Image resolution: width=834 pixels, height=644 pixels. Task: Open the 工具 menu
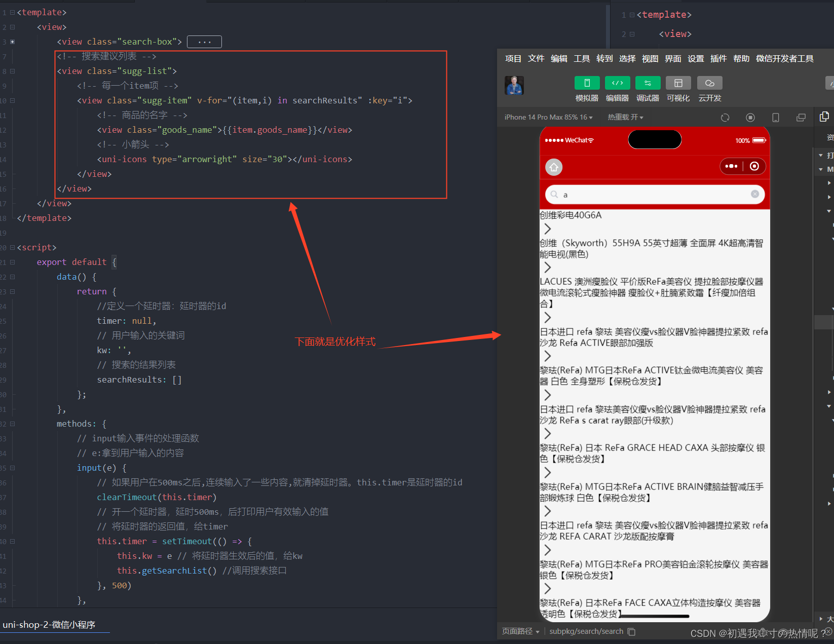click(x=582, y=59)
